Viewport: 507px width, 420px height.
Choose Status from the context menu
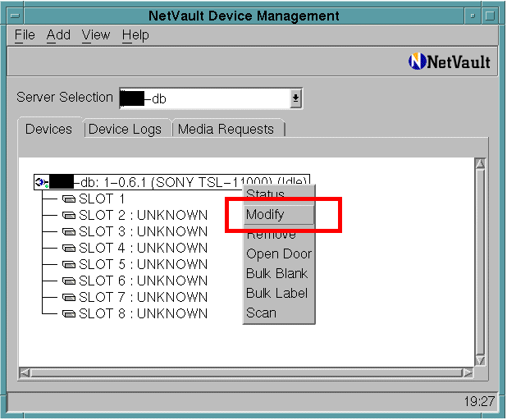click(279, 194)
